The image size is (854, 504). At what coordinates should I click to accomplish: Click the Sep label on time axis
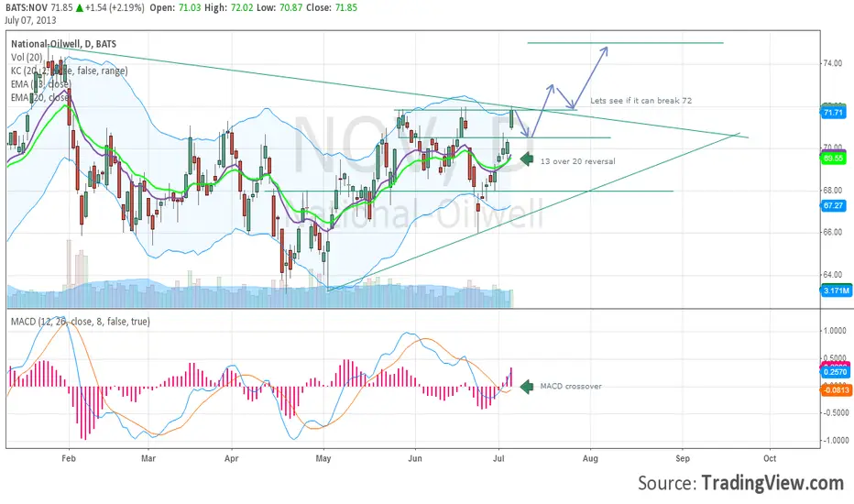pyautogui.click(x=683, y=458)
